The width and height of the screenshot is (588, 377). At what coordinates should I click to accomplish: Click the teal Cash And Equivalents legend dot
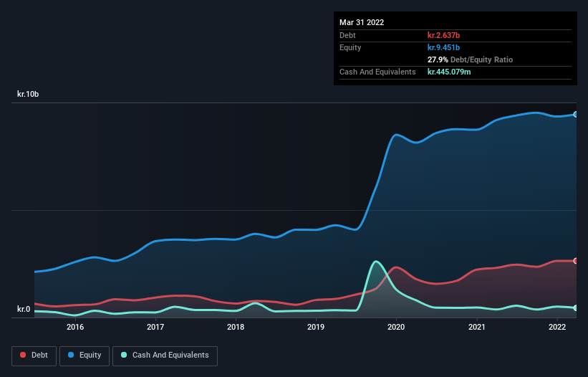point(124,355)
